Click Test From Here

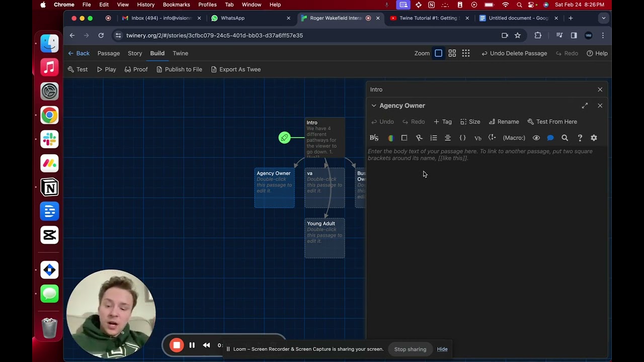[x=552, y=122]
